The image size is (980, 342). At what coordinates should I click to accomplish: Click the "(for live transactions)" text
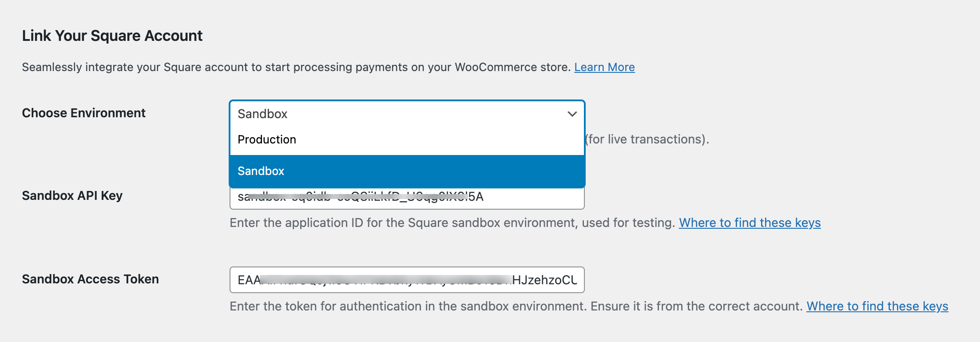[648, 139]
